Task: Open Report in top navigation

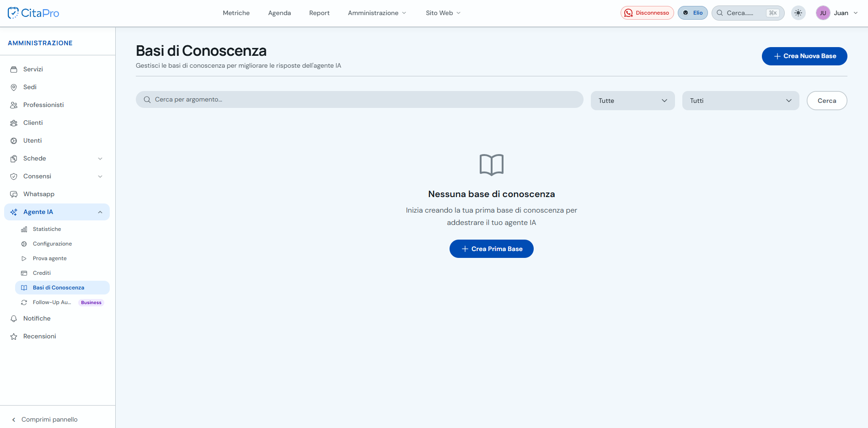Action: [x=319, y=13]
